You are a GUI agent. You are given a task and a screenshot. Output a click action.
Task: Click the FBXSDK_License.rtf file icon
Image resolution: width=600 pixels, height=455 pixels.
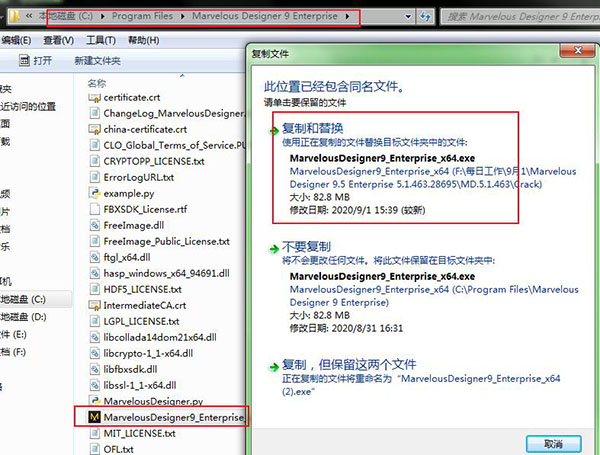pyautogui.click(x=94, y=209)
